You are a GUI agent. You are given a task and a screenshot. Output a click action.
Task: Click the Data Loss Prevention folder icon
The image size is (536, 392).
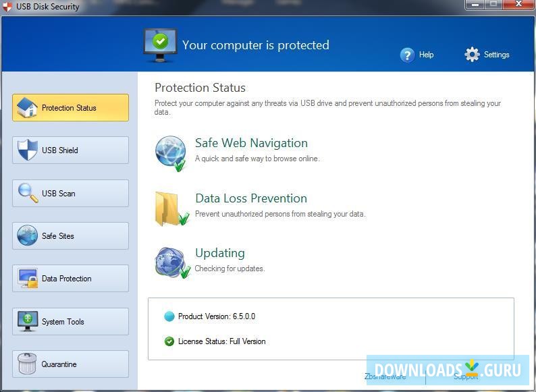coord(171,208)
